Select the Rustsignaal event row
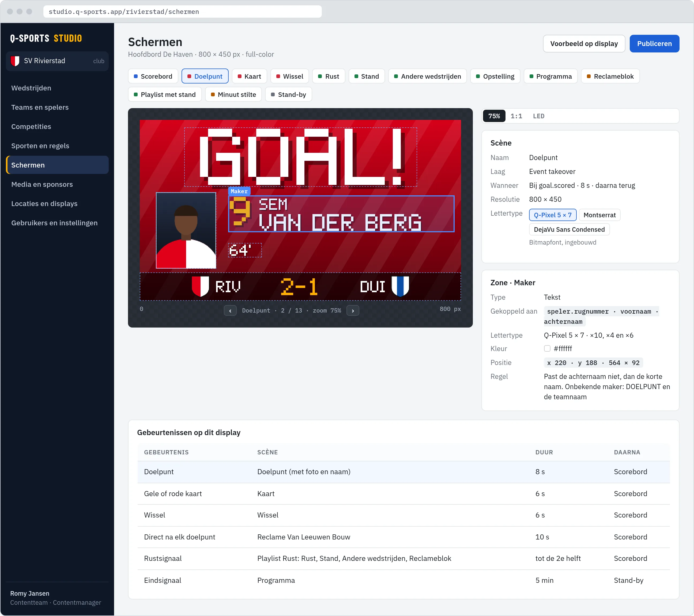The image size is (694, 616). [403, 559]
